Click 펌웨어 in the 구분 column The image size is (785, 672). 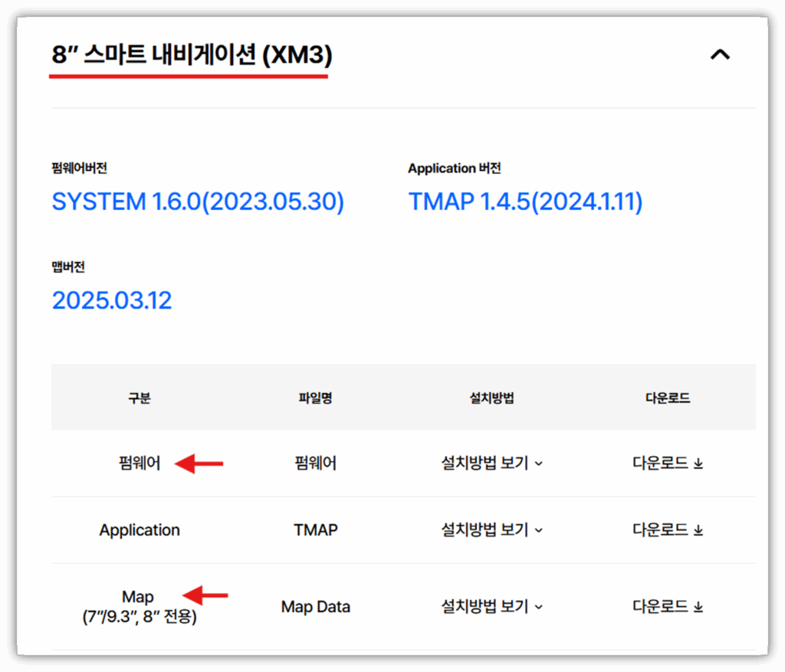[140, 463]
